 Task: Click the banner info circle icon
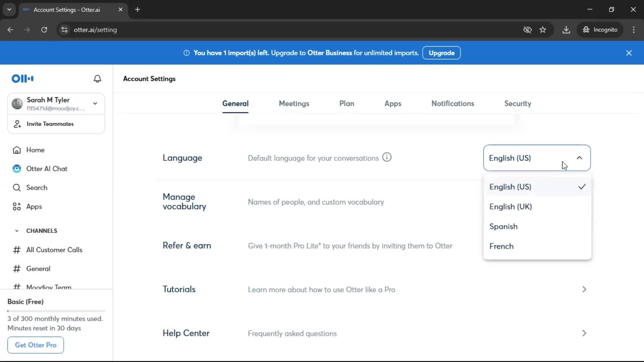point(186,53)
